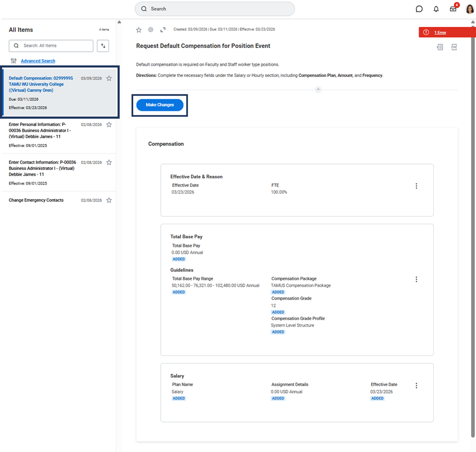Toggle full screen view of the task

click(163, 30)
